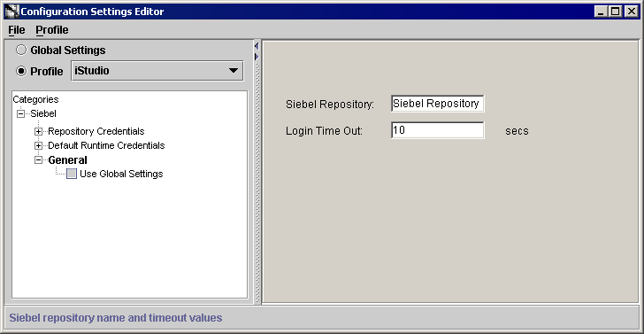Collapse the General tree node
Screen dimensions: 644x334
[38, 160]
